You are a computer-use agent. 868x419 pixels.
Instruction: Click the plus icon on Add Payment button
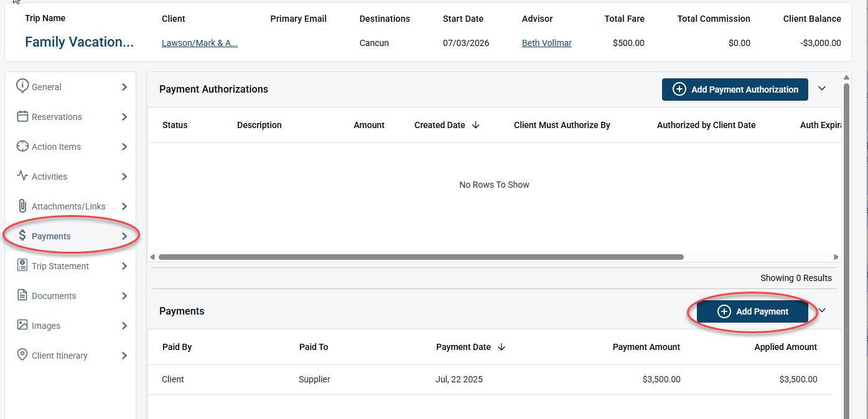724,311
